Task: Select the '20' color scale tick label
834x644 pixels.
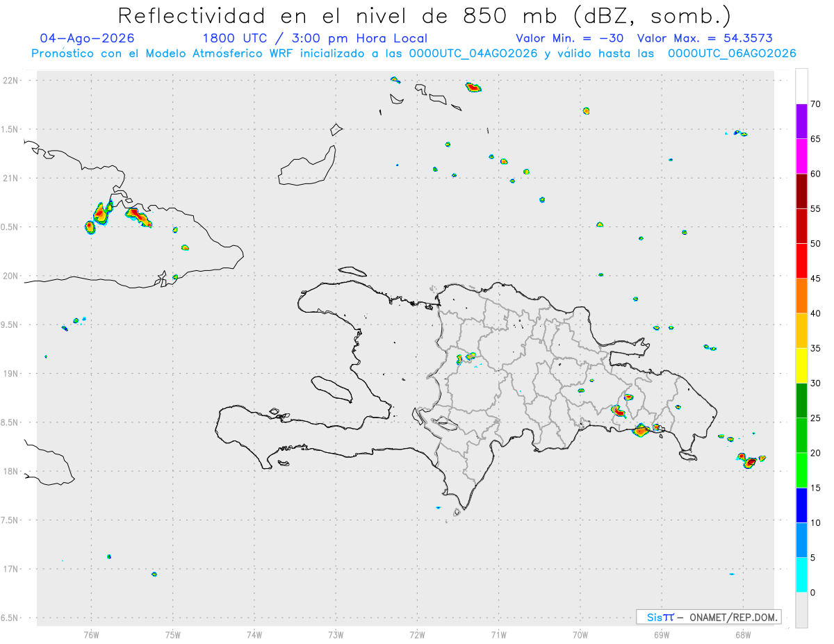Action: (x=815, y=453)
